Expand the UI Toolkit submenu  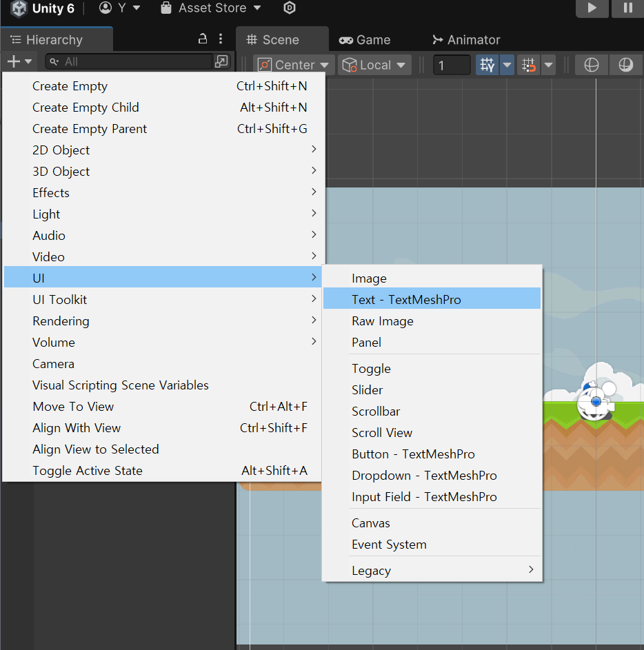163,300
